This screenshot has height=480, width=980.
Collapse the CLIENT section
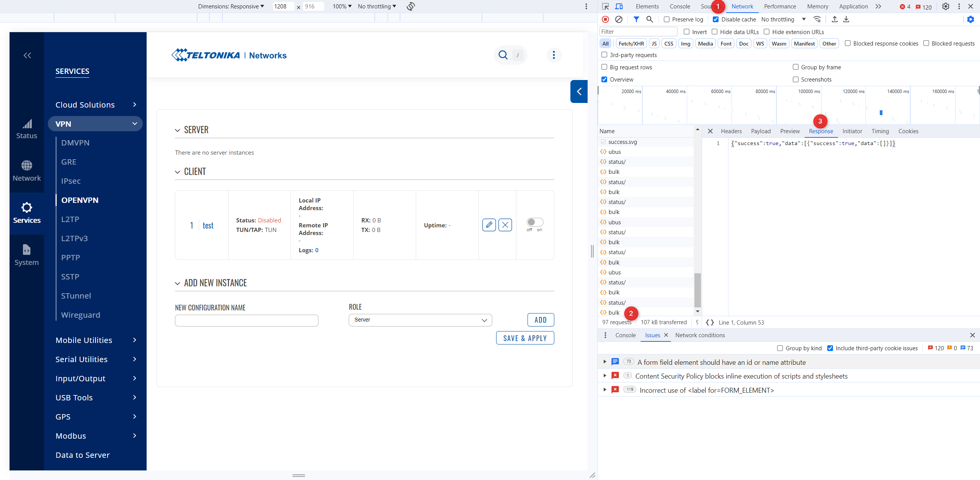click(x=178, y=172)
